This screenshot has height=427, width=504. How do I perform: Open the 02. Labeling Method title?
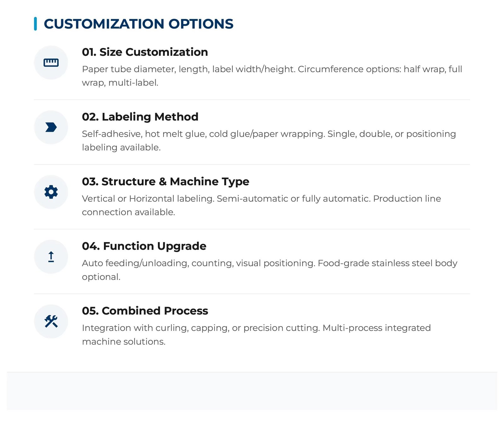[x=140, y=117]
